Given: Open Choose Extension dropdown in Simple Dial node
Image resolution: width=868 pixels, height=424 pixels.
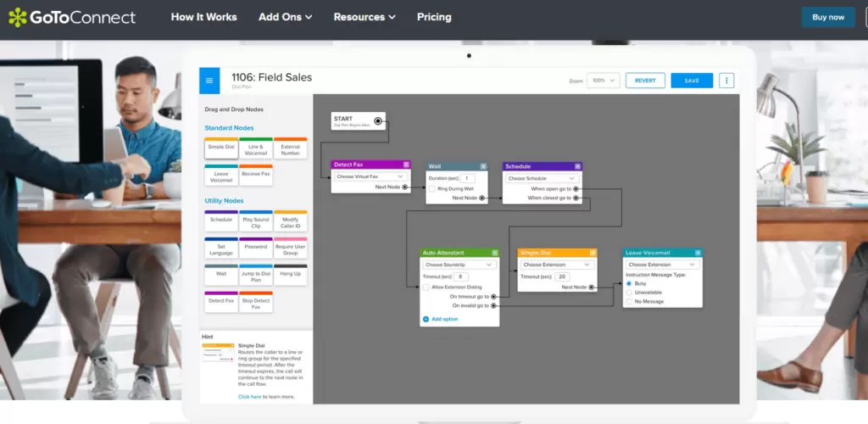Looking at the screenshot, I should [557, 265].
